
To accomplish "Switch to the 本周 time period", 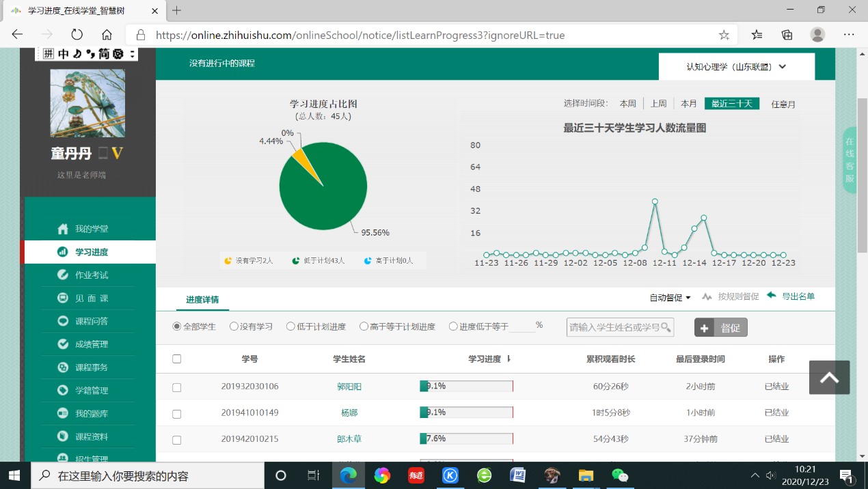I will 627,104.
